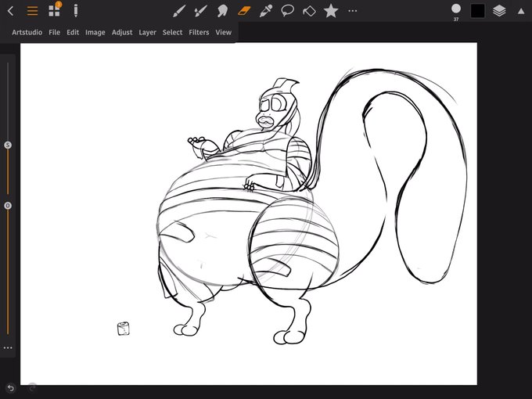This screenshot has height=399, width=532.
Task: Open the Artstudio menu
Action: tap(27, 32)
